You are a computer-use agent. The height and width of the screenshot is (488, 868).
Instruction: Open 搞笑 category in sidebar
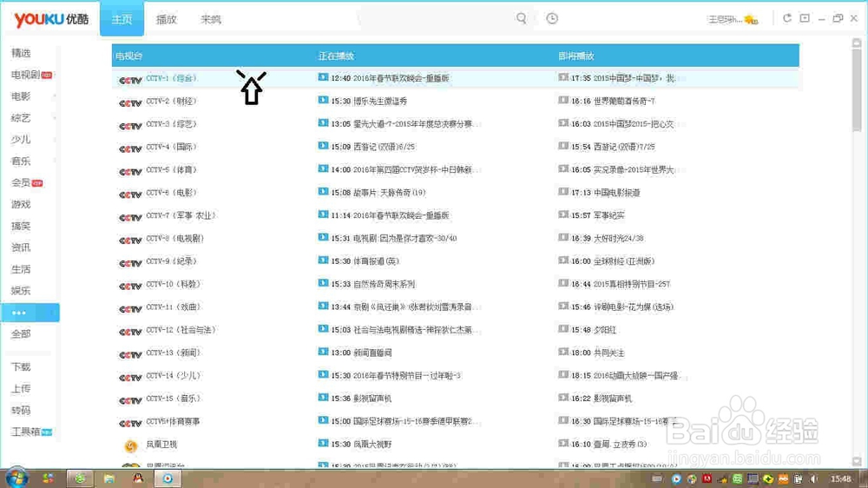click(21, 226)
